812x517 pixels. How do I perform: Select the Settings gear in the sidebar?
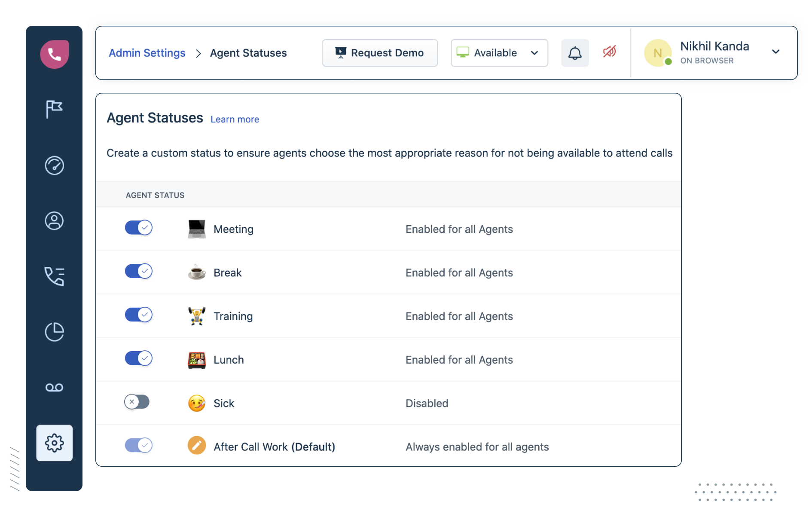[x=54, y=443]
